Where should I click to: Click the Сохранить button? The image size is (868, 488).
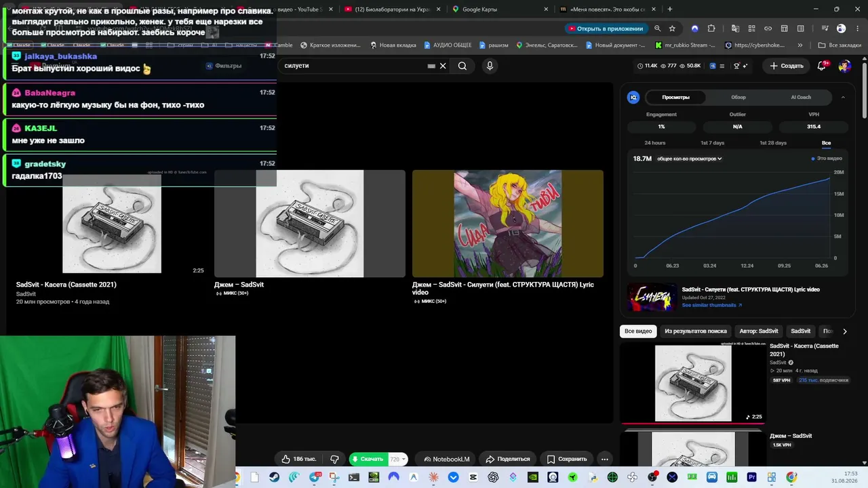567,459
